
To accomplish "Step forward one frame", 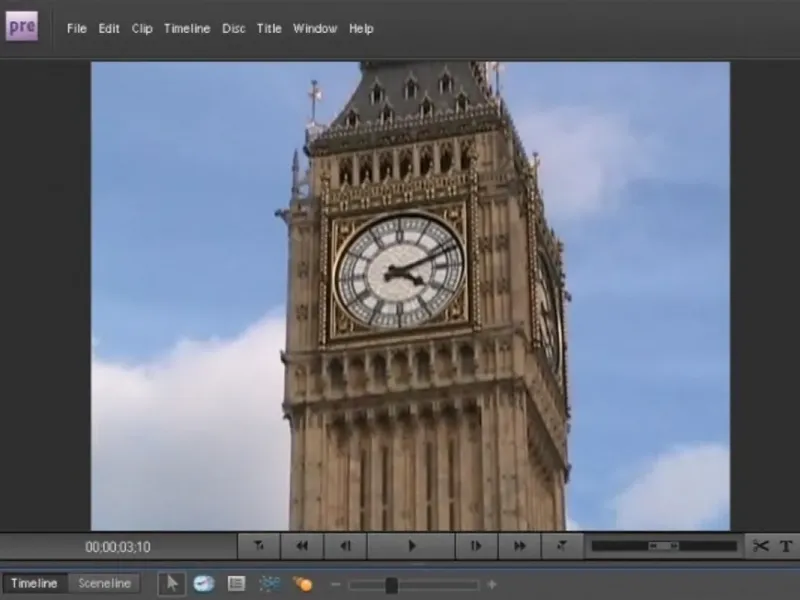I will click(476, 546).
